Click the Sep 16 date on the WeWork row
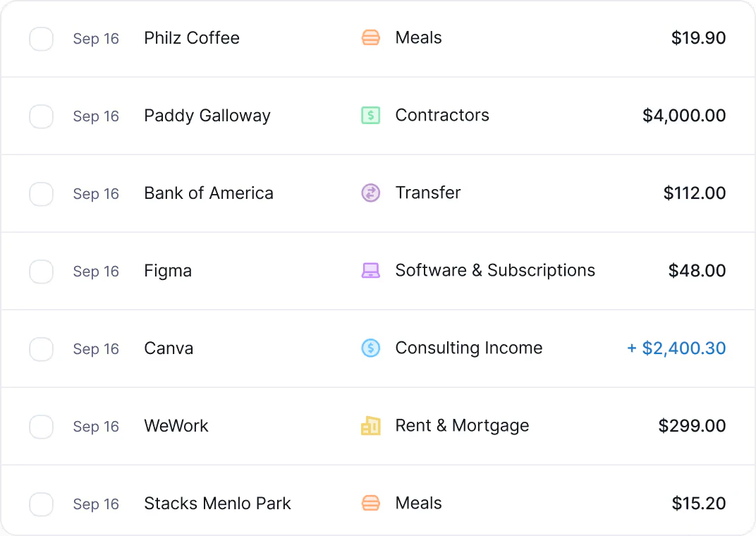This screenshot has height=536, width=756. (x=96, y=427)
